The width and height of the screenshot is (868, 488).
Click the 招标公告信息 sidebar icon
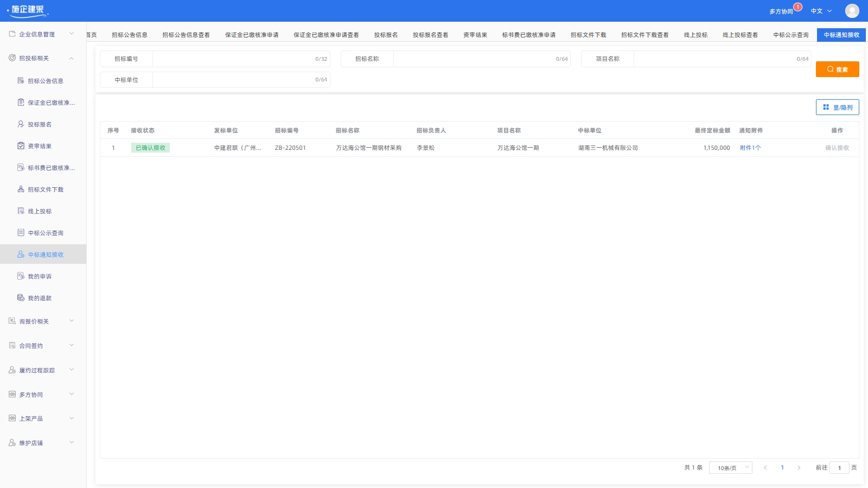(x=21, y=80)
